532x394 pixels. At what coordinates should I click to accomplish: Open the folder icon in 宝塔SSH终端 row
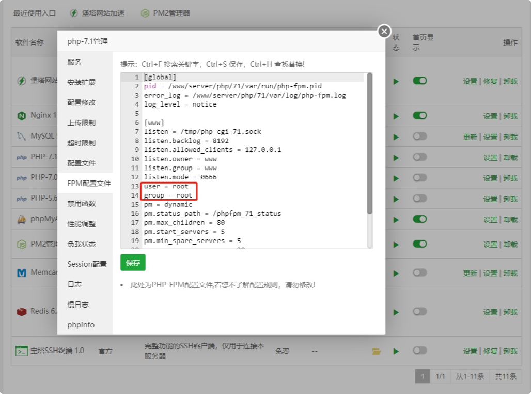coord(376,351)
